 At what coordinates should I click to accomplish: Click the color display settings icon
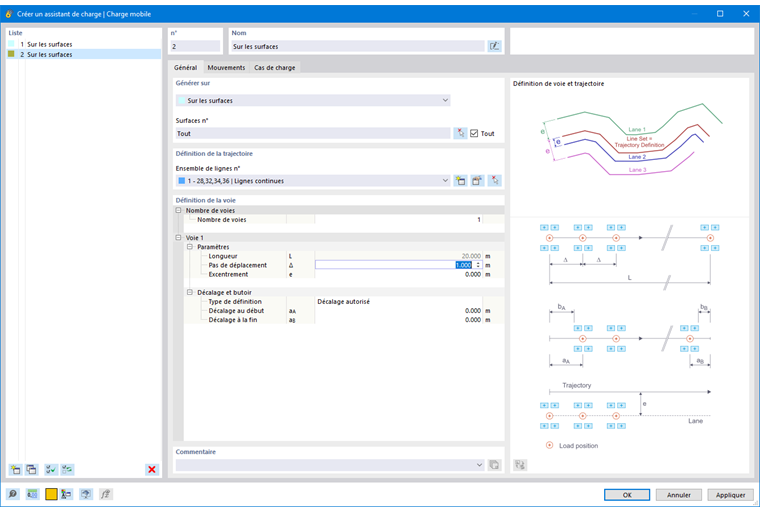coord(67,494)
